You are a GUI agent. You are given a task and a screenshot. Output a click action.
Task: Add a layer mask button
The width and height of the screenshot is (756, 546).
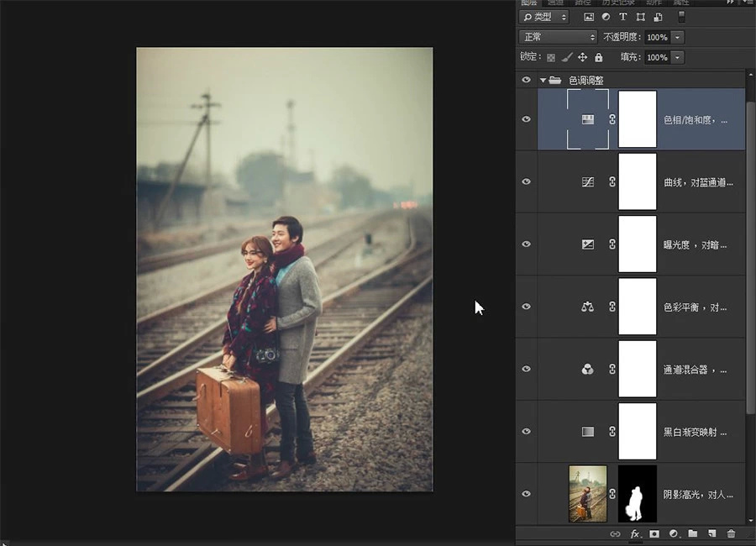coord(654,533)
